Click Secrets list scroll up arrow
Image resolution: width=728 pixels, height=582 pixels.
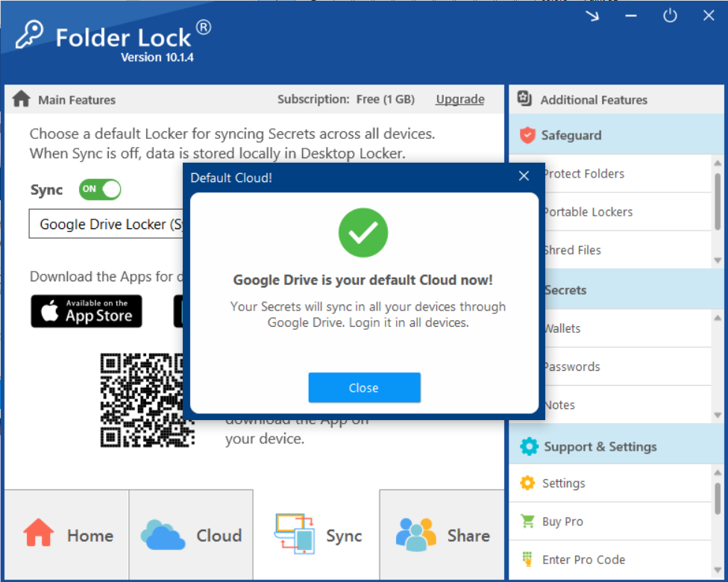(718, 318)
